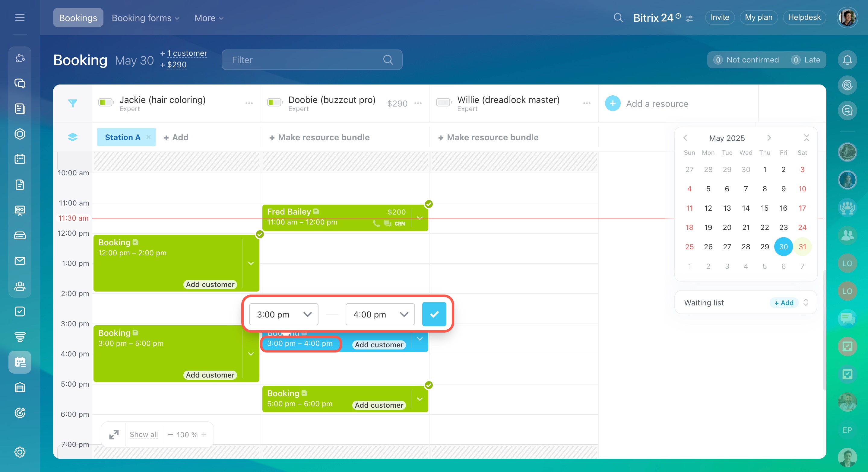Open the More menu
The height and width of the screenshot is (472, 868).
(x=209, y=18)
